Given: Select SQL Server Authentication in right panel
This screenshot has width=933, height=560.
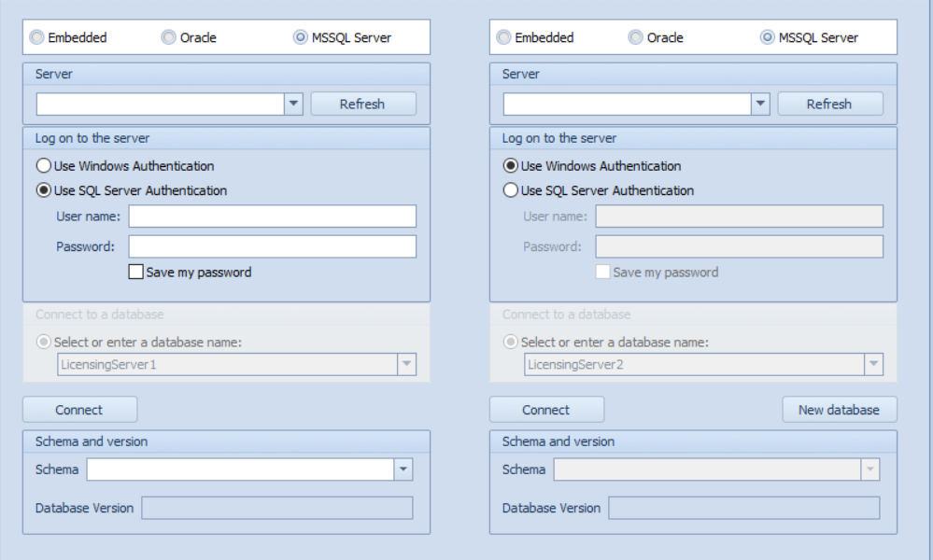Looking at the screenshot, I should point(511,190).
